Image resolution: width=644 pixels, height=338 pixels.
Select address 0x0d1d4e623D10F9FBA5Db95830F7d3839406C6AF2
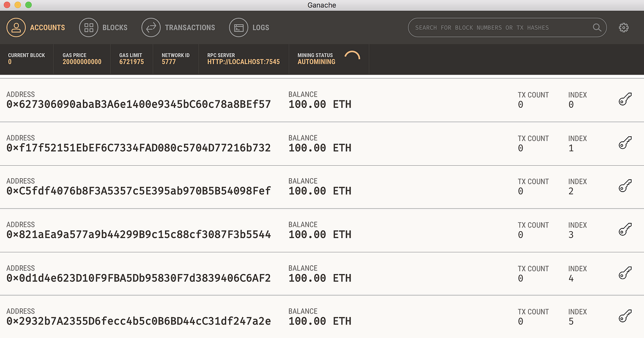pos(138,278)
